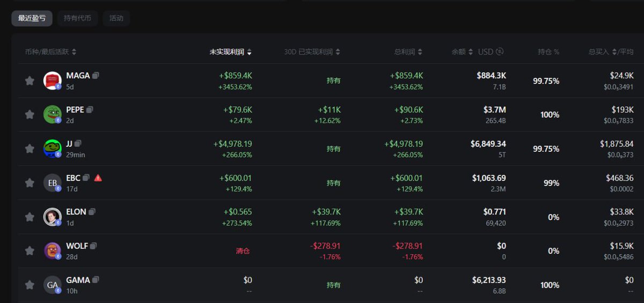644x303 pixels.
Task: Toggle favorite star for JJ token
Action: point(30,149)
